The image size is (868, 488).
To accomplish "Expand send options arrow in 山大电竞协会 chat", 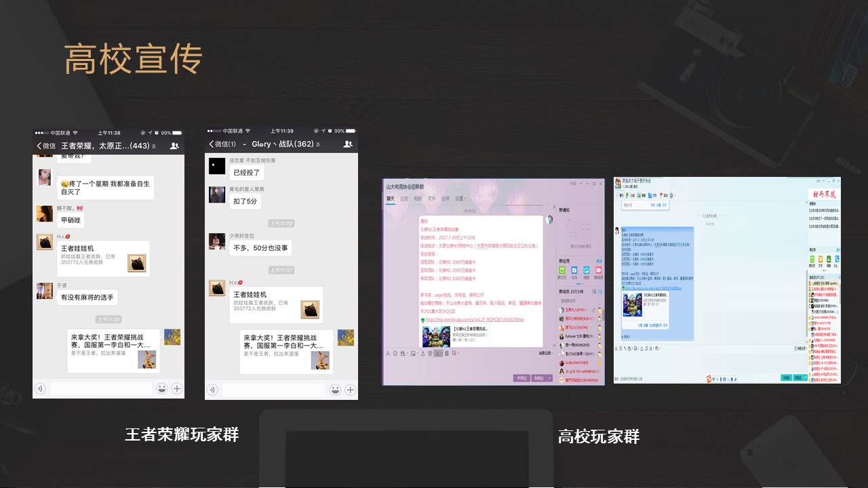I will 549,378.
